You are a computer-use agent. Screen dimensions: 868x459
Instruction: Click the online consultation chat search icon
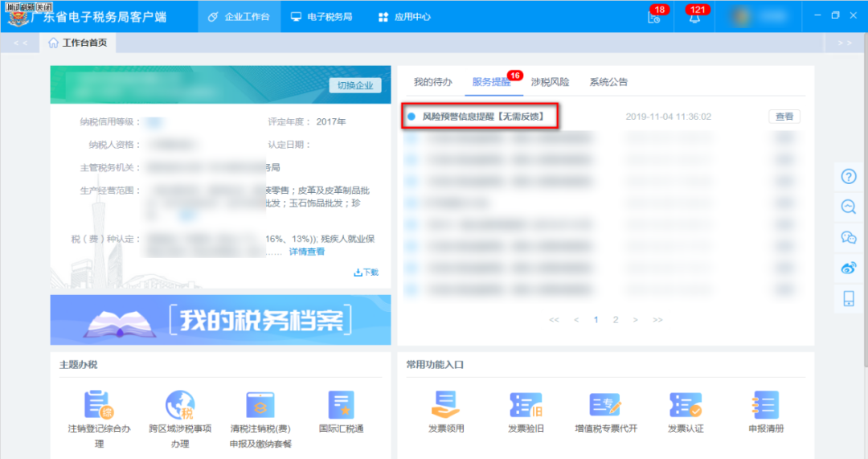849,207
